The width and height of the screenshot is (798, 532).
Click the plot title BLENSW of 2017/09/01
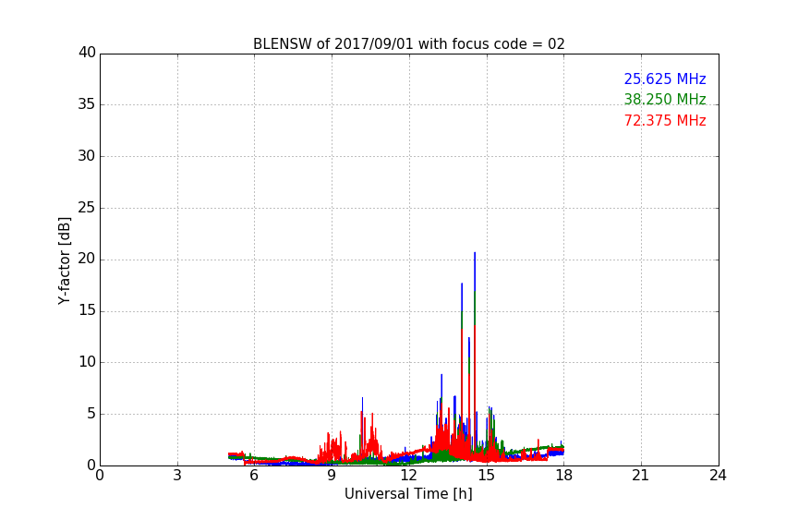point(408,44)
